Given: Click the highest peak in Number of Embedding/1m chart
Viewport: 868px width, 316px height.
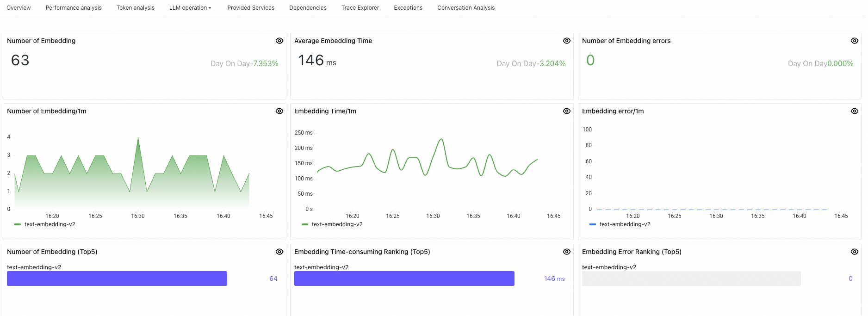Looking at the screenshot, I should [138, 138].
